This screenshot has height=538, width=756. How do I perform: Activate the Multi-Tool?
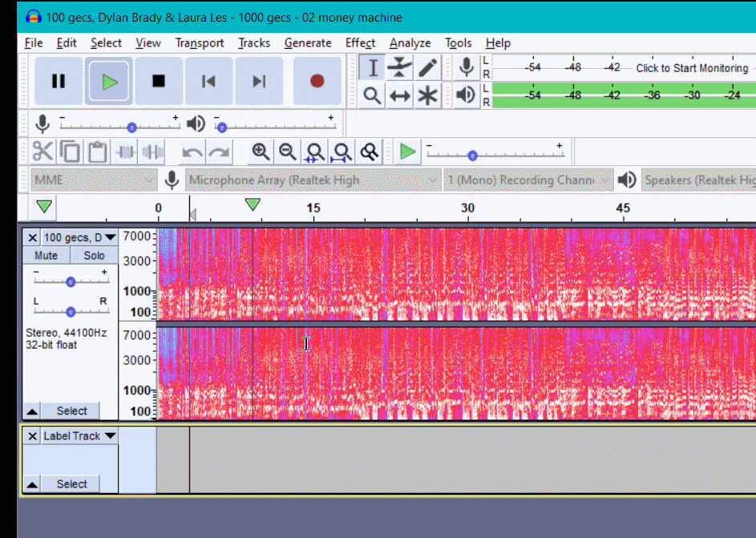tap(427, 95)
